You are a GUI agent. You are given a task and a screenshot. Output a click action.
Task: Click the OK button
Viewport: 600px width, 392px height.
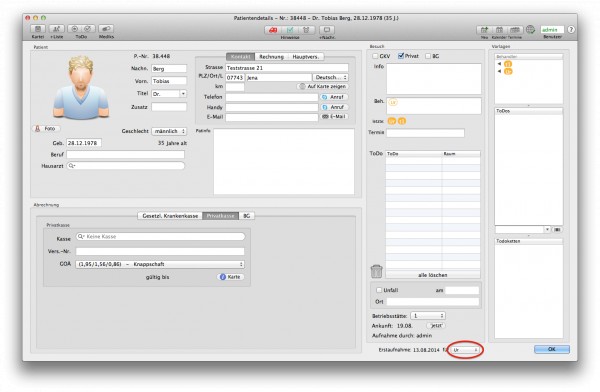tap(551, 349)
